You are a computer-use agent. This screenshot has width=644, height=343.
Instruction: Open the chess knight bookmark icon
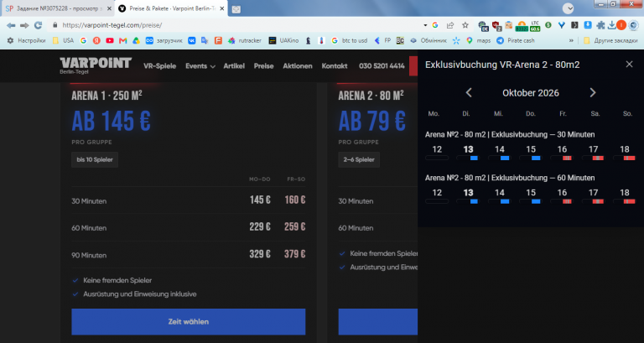(x=308, y=40)
